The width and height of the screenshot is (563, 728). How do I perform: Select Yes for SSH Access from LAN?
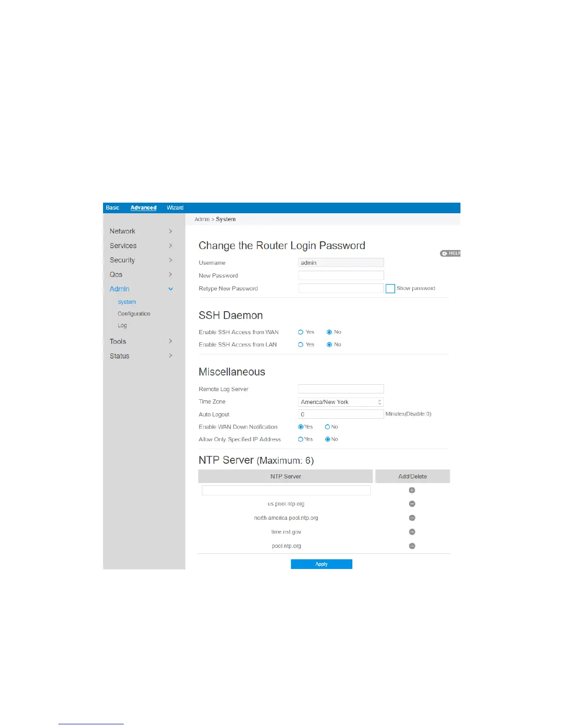[300, 344]
